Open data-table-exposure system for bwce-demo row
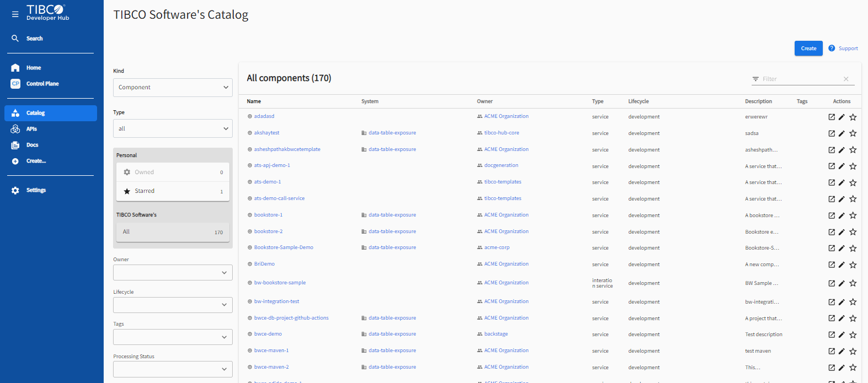Viewport: 868px width, 383px height. [x=393, y=334]
